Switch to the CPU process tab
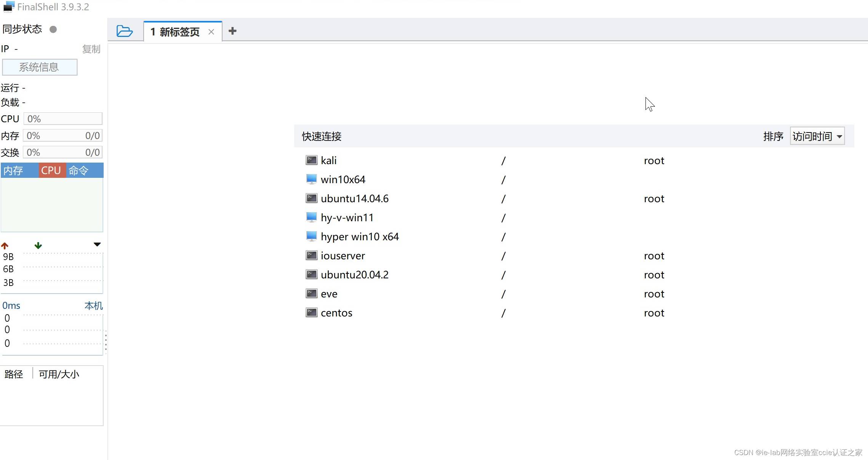 52,171
